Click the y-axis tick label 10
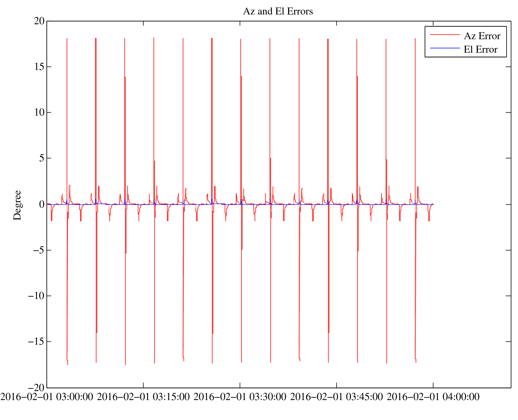 click(x=39, y=112)
